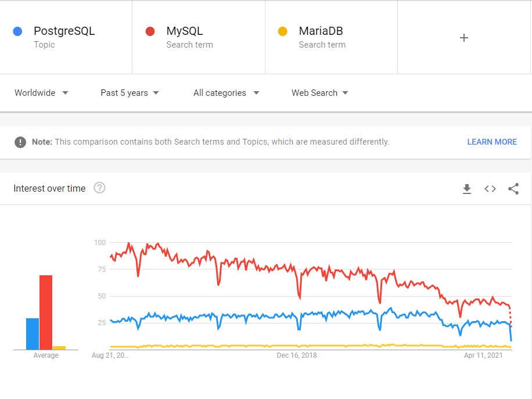Image resolution: width=532 pixels, height=399 pixels.
Task: Download the Interest over time data
Action: [467, 189]
